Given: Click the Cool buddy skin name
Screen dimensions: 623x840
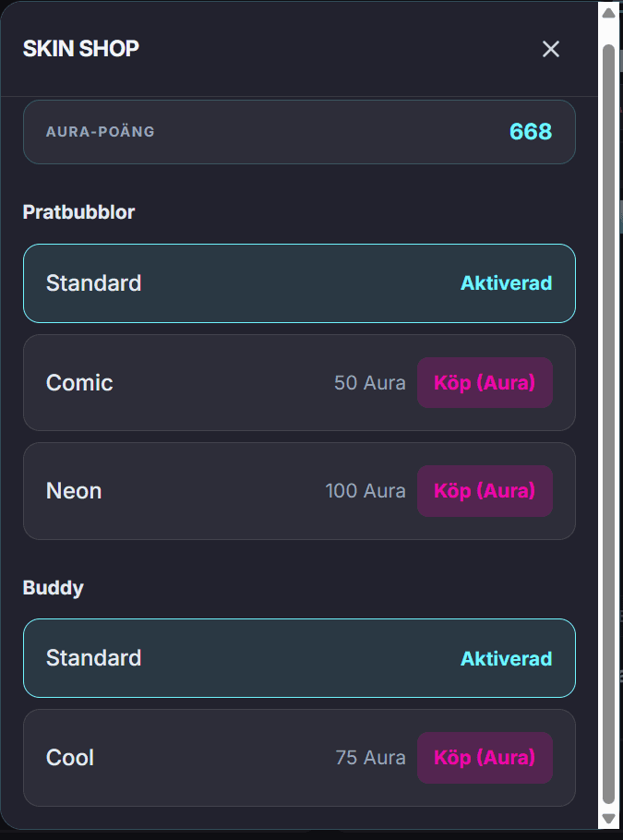Looking at the screenshot, I should [70, 758].
